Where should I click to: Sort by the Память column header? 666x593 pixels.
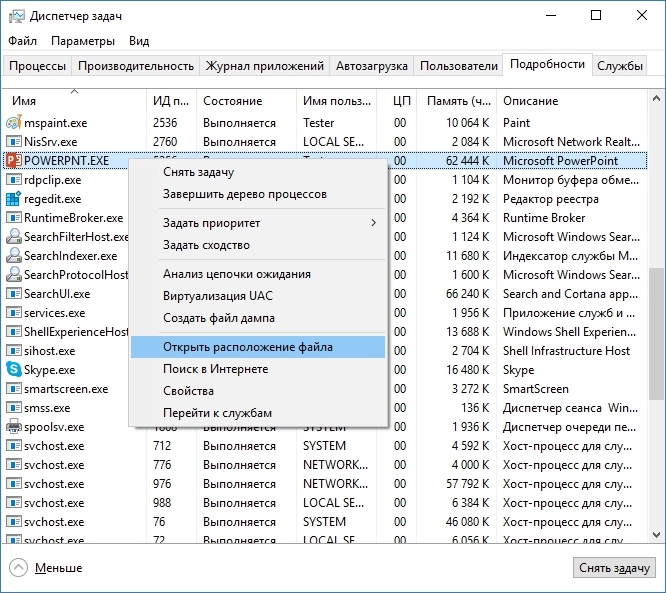point(457,101)
